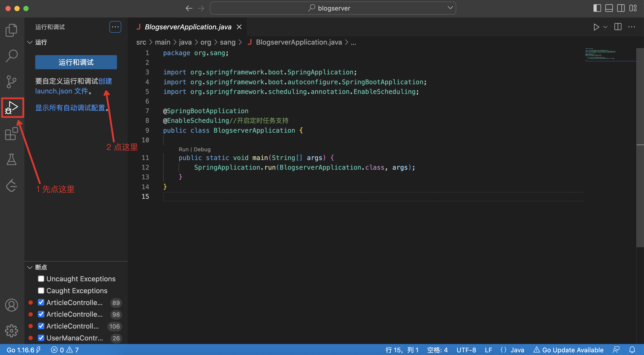Enable the Caught Exceptions checkbox
Viewport: 644px width, 355px height.
pos(41,290)
